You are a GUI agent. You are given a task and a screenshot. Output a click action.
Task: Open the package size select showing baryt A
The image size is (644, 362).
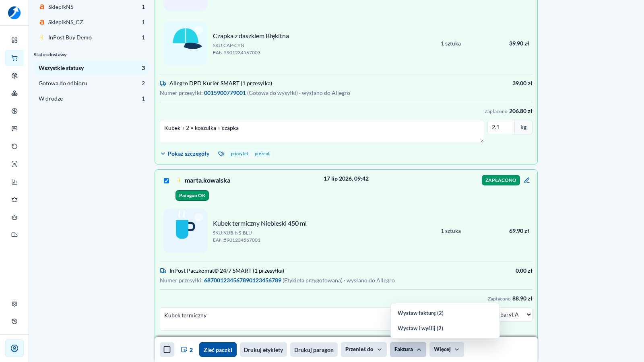[x=516, y=315]
